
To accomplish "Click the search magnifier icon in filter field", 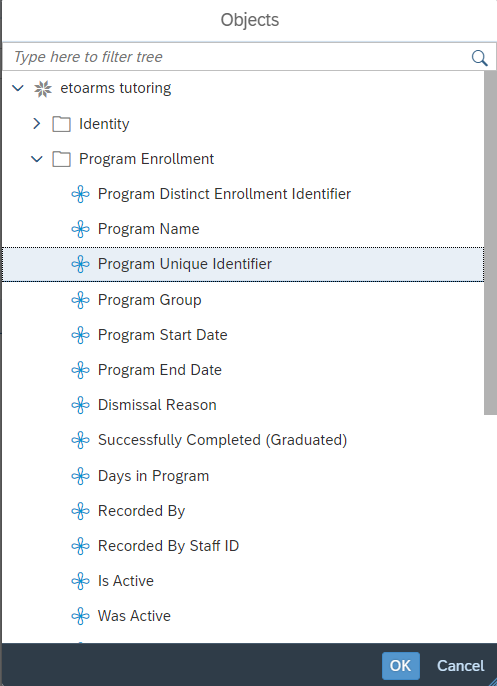I will point(480,57).
